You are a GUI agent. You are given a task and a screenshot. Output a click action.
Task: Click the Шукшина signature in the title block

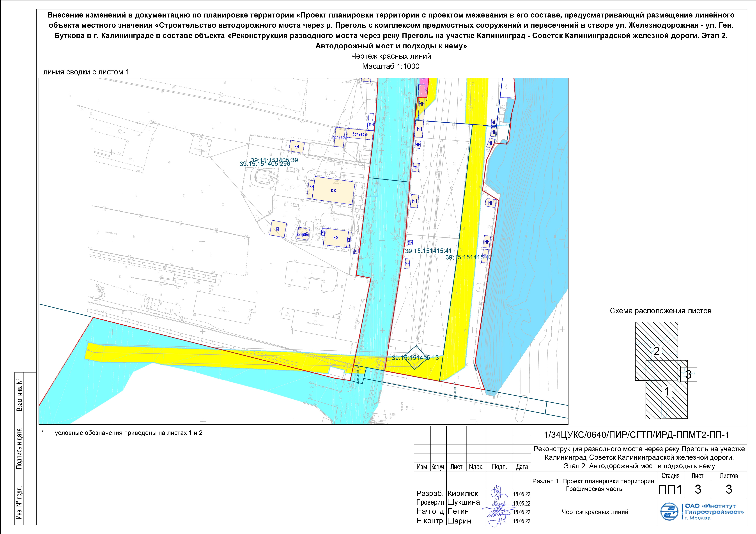pos(499,503)
